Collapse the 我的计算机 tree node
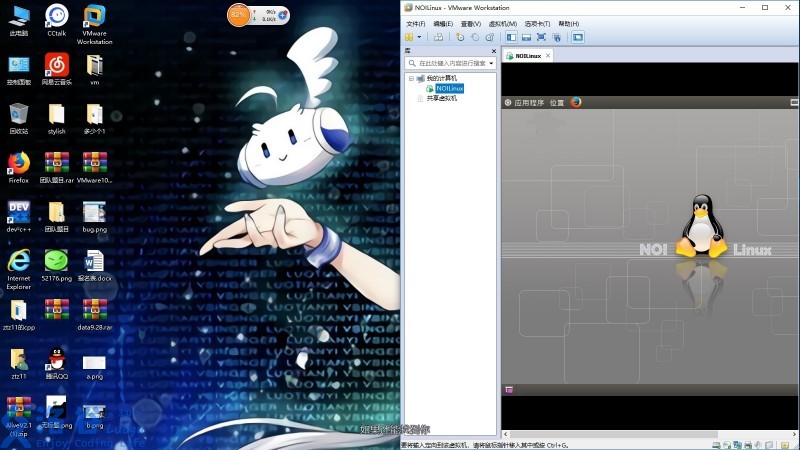Screen dimensions: 800x450 coord(411,79)
